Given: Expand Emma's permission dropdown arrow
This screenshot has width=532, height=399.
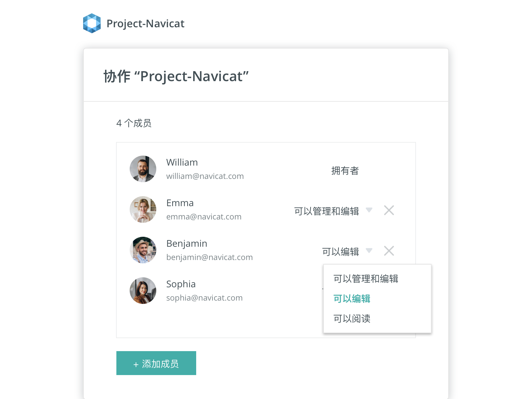Looking at the screenshot, I should click(x=369, y=210).
